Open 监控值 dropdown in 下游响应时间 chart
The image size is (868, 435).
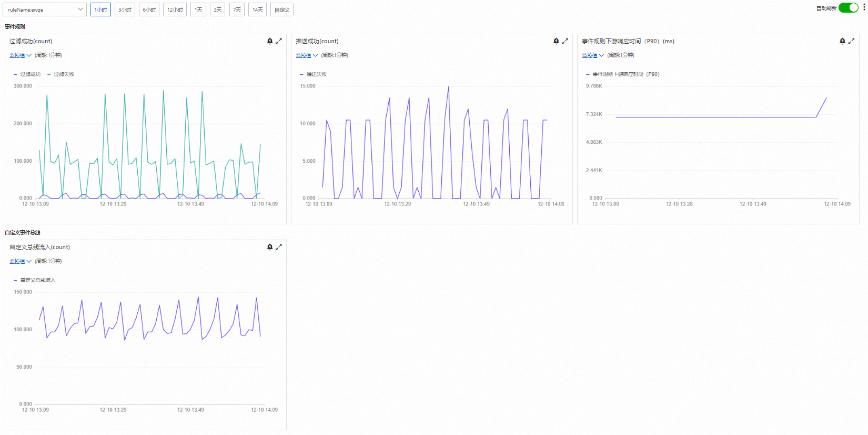click(593, 55)
